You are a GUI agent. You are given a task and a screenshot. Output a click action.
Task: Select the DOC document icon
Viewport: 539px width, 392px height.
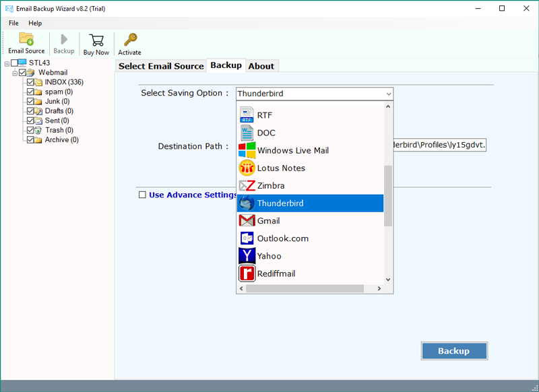[x=247, y=133]
